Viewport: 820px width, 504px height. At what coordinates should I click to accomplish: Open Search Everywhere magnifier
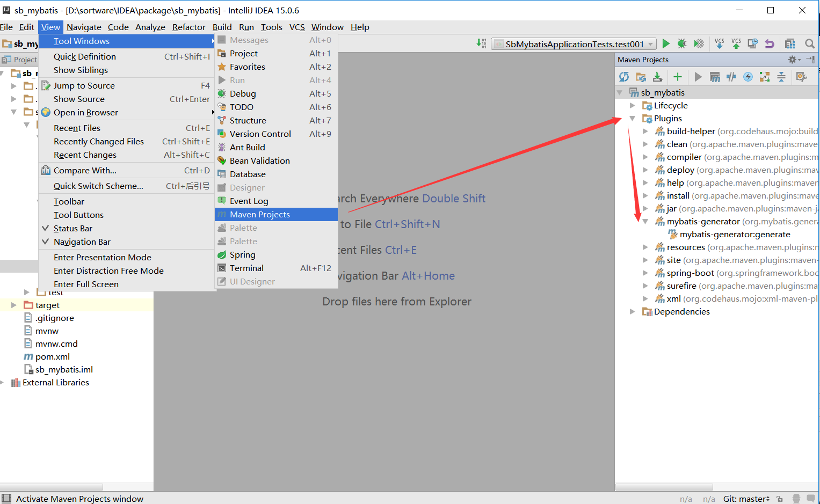(x=810, y=43)
